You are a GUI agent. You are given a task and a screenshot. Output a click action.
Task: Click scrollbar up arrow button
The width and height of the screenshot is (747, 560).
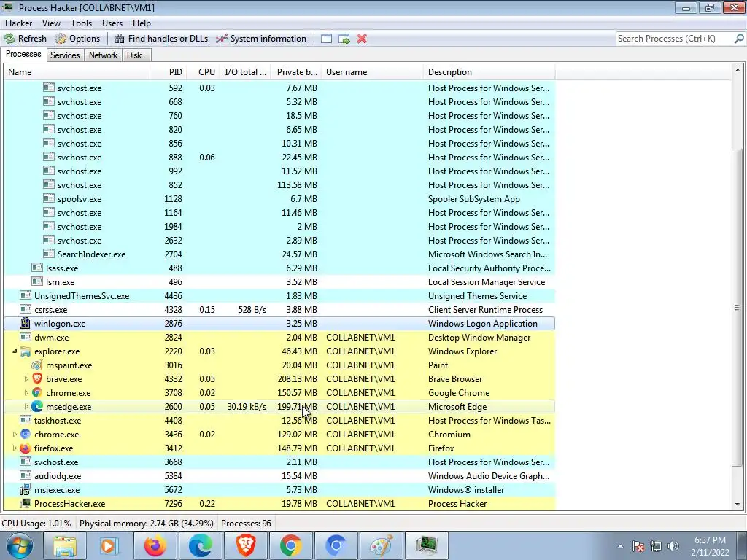[x=738, y=71]
